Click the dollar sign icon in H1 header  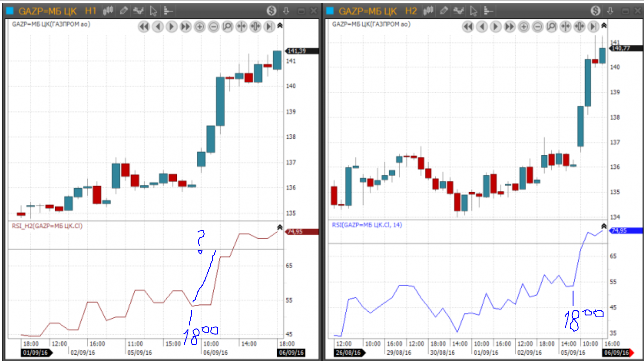click(271, 11)
